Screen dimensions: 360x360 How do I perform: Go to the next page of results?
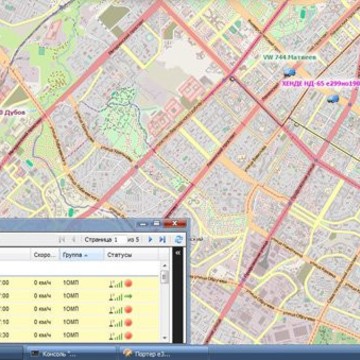tap(150, 239)
